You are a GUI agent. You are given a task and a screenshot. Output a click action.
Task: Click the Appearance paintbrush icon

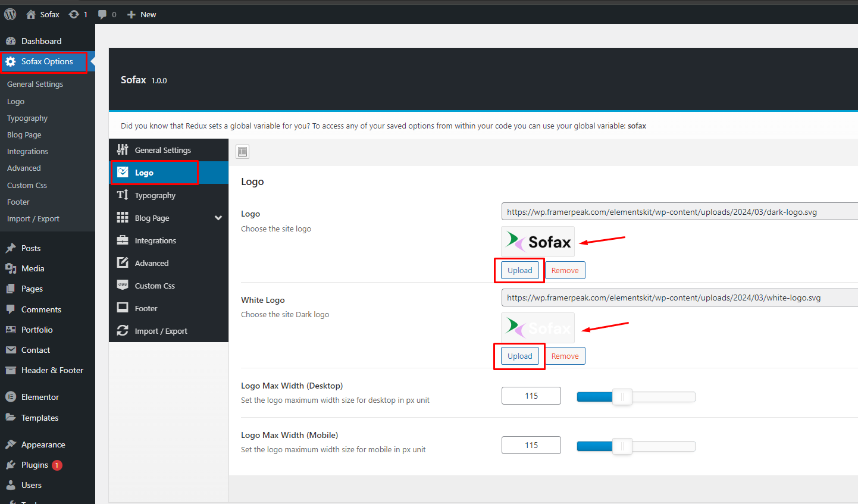point(11,444)
